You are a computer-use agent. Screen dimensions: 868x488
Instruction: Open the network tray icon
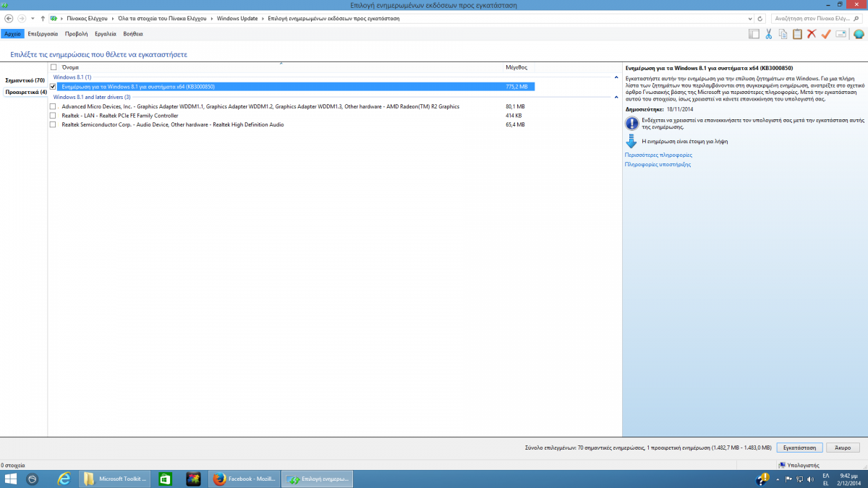click(x=800, y=479)
